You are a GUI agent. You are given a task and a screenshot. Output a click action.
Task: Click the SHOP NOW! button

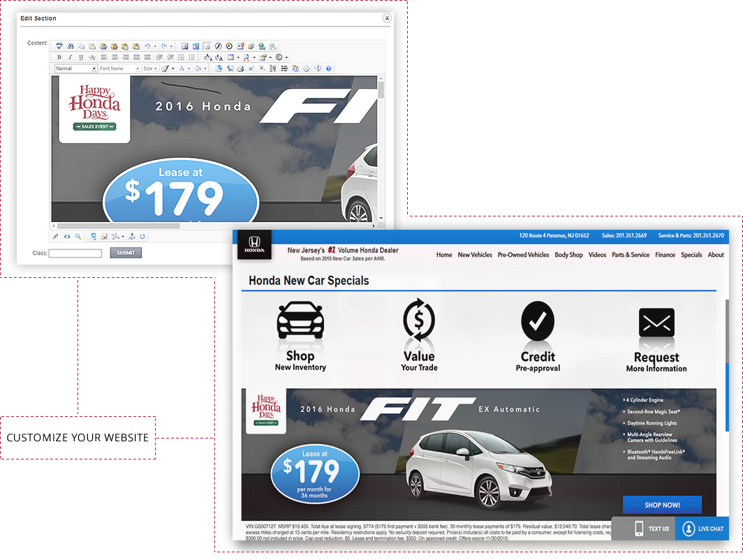662,505
